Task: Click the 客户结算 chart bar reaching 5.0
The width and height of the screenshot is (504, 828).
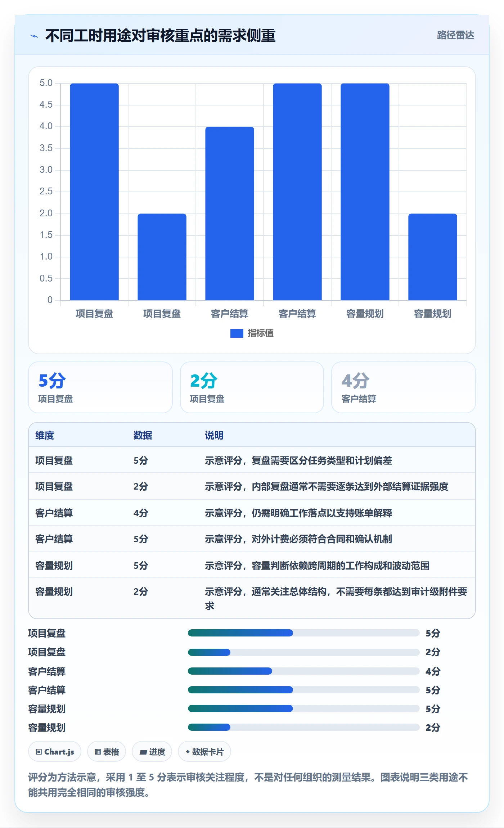Action: click(x=297, y=192)
